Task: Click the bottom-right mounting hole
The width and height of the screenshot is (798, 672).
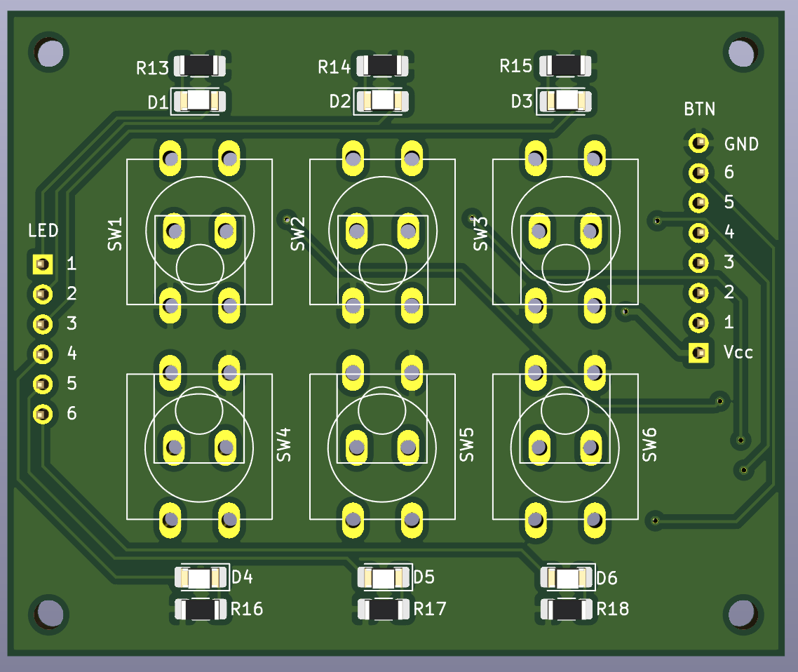Action: click(x=743, y=614)
